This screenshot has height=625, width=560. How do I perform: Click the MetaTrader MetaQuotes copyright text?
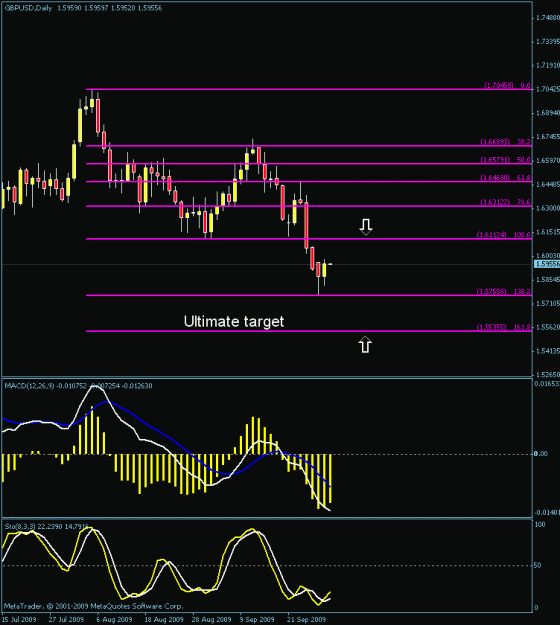[x=94, y=606]
